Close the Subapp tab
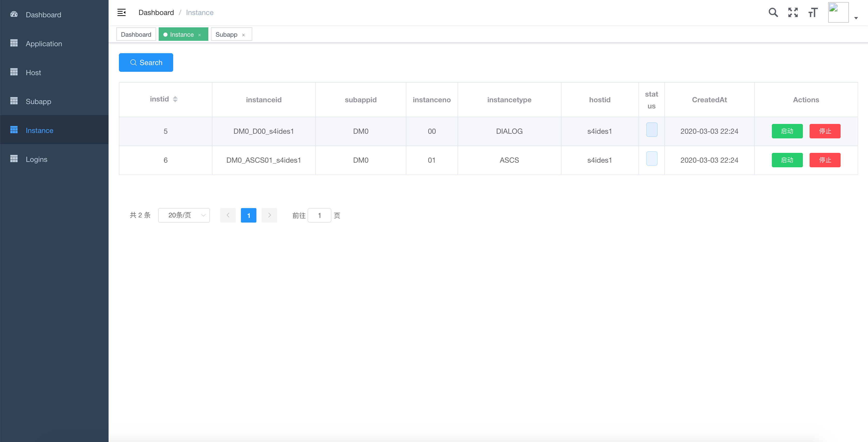The image size is (868, 442). point(243,35)
